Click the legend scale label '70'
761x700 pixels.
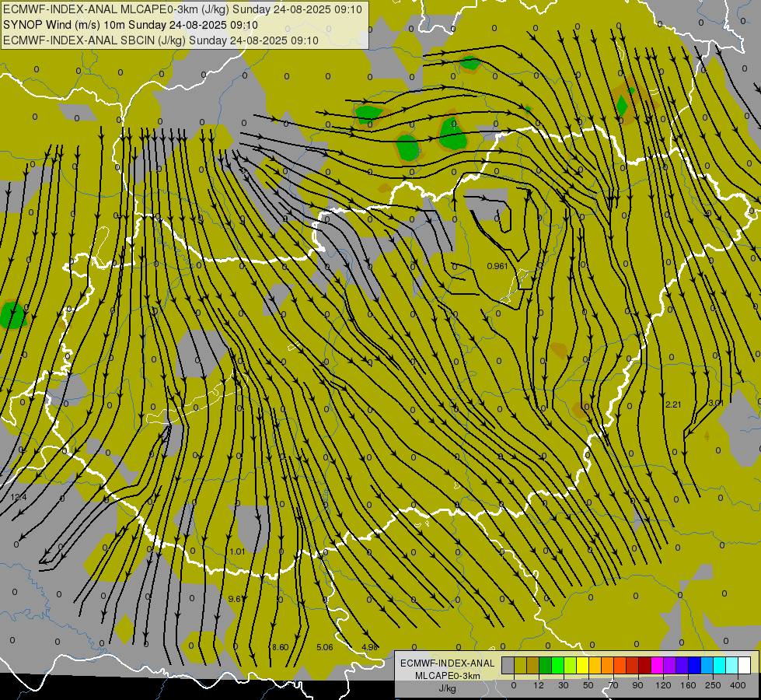(613, 685)
